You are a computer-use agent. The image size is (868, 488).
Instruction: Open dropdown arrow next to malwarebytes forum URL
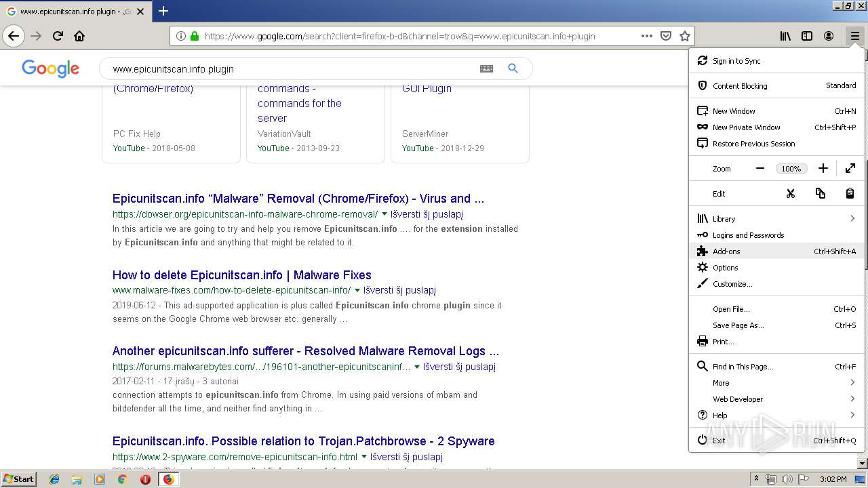pyautogui.click(x=417, y=367)
